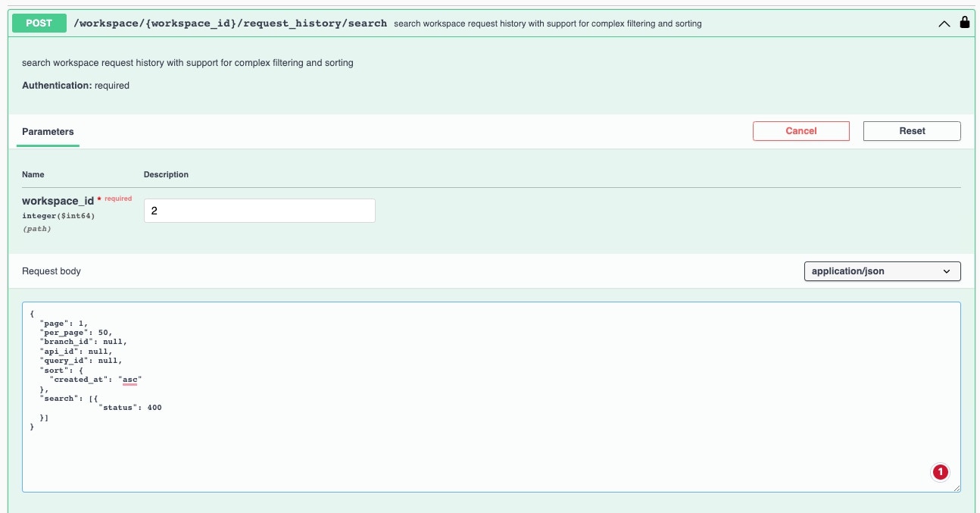Click the Name column header
Viewport: 980px width, 513px height.
coord(33,174)
